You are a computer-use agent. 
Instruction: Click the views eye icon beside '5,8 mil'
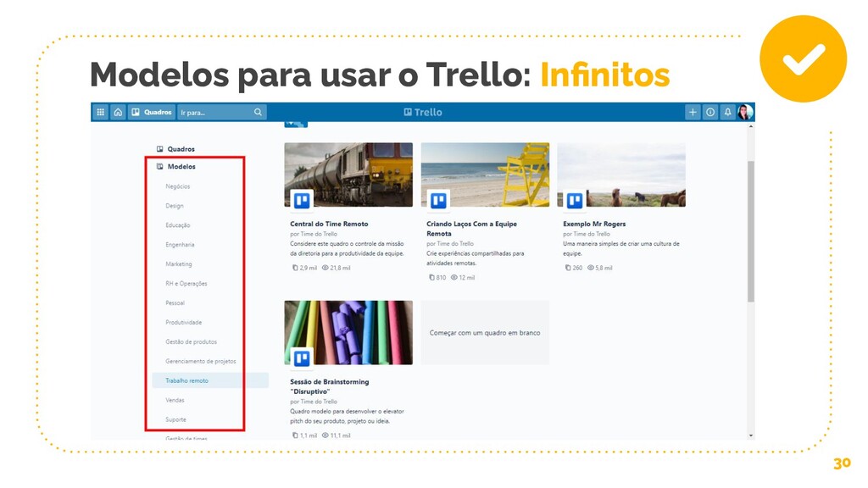(x=591, y=268)
